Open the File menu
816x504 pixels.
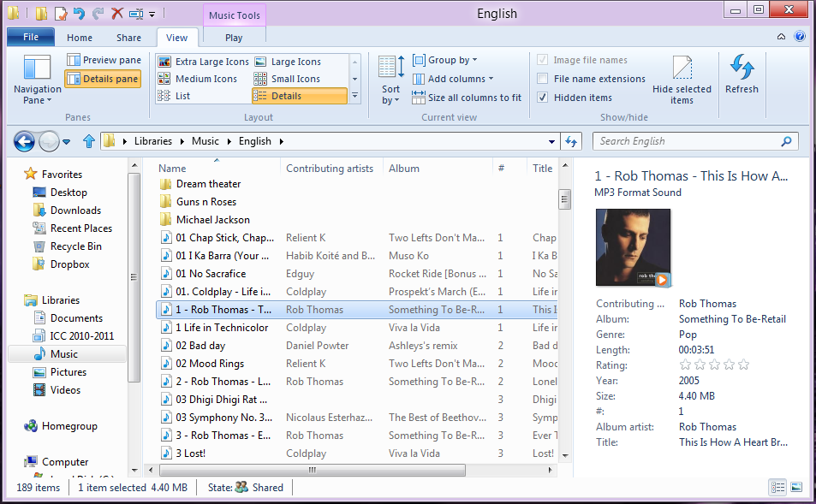[30, 36]
